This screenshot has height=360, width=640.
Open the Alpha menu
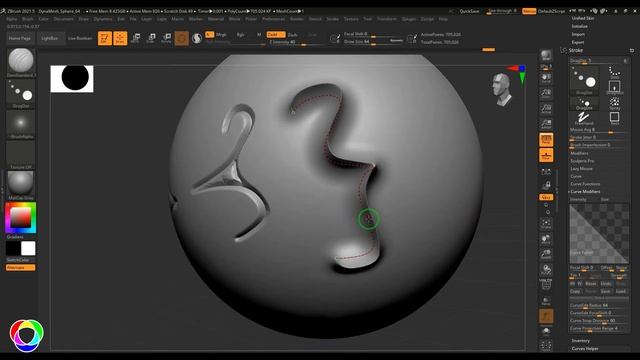pos(12,19)
